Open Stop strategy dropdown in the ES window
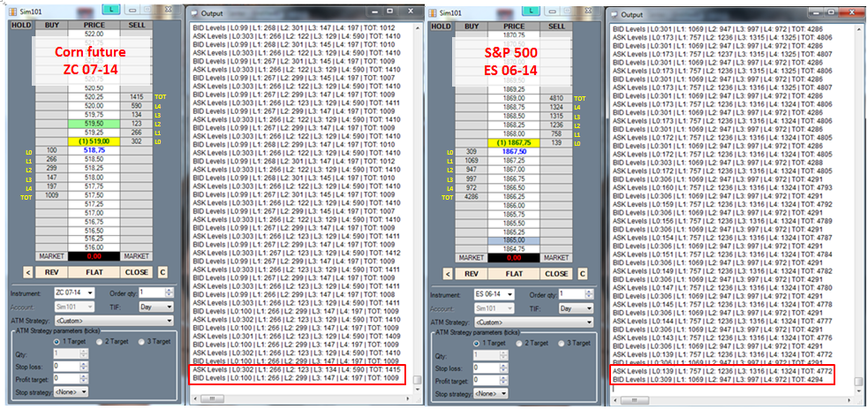 pyautogui.click(x=490, y=393)
